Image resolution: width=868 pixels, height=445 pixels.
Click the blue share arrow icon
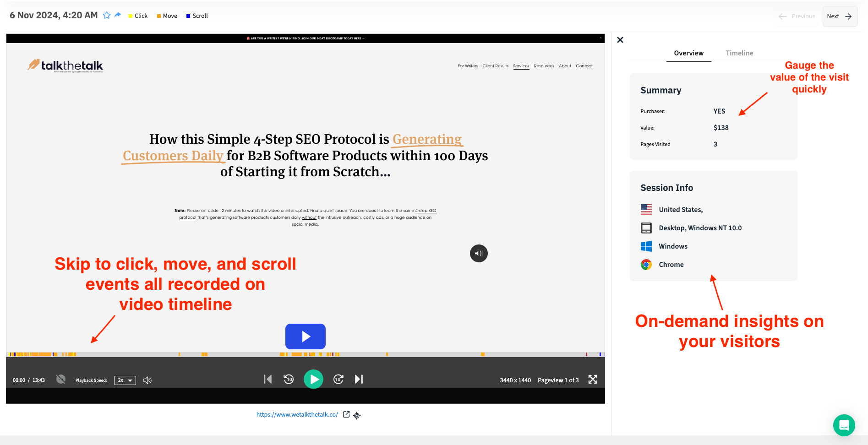(118, 15)
